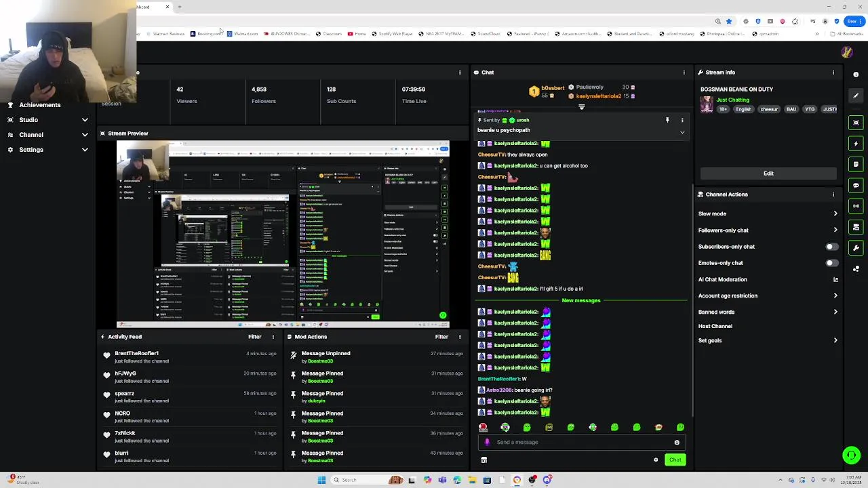Expand the Settings sidebar section
The image size is (868, 488).
point(85,150)
